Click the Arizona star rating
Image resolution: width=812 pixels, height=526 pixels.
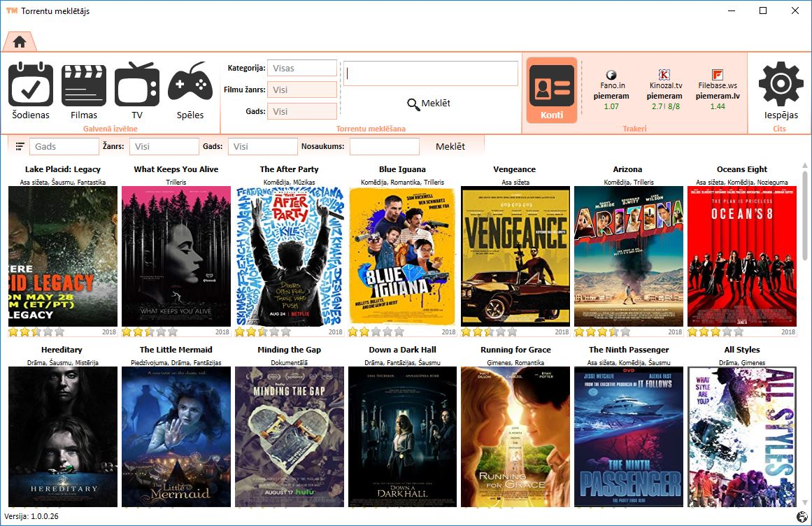(x=602, y=332)
